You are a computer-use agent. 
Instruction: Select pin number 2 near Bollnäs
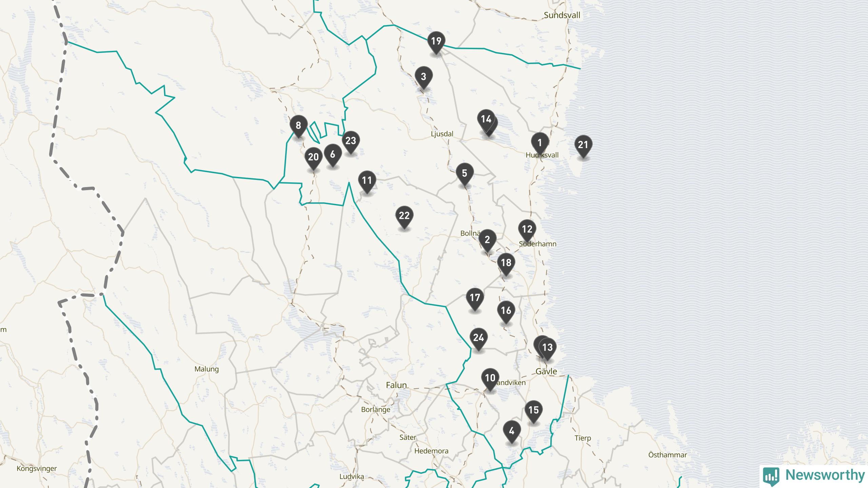pos(488,241)
